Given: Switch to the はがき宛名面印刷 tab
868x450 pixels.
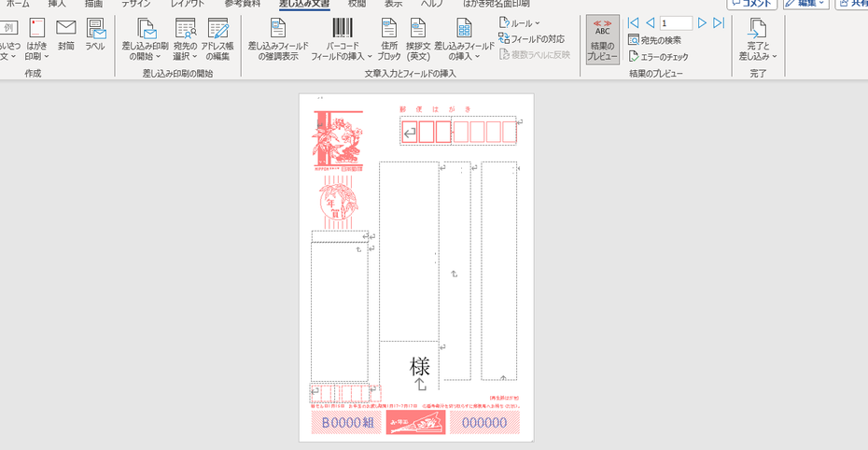Looking at the screenshot, I should pos(496,4).
